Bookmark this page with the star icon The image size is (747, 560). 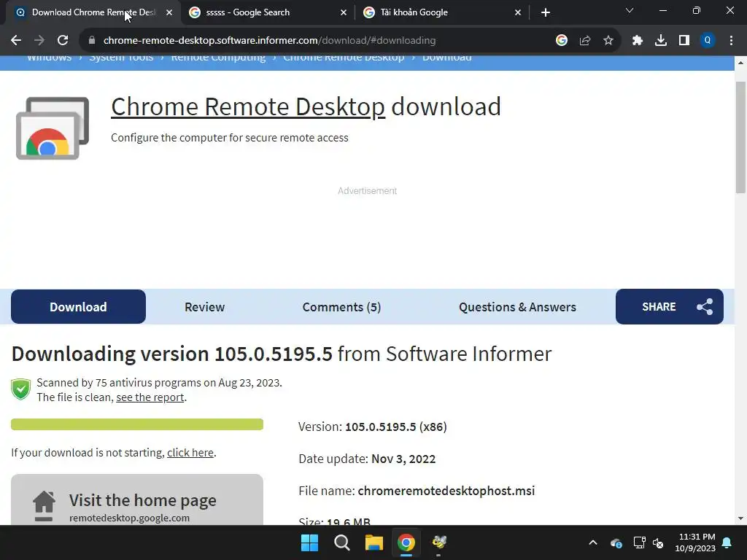(608, 41)
